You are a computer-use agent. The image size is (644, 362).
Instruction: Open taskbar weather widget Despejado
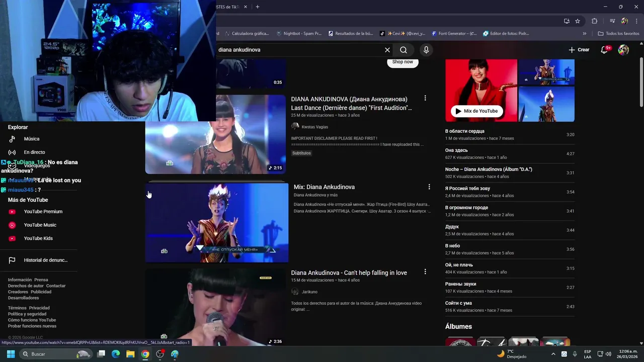pos(512,354)
